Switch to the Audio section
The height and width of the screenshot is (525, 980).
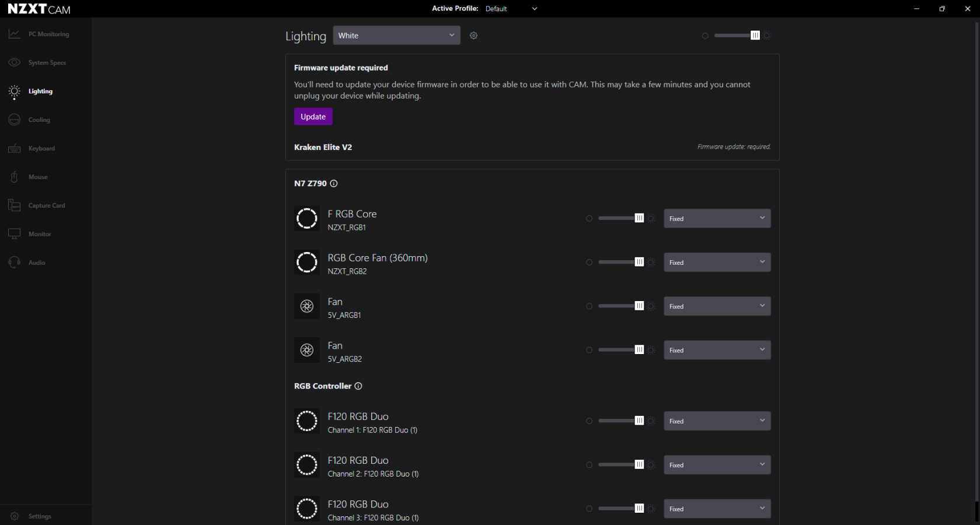(x=37, y=262)
